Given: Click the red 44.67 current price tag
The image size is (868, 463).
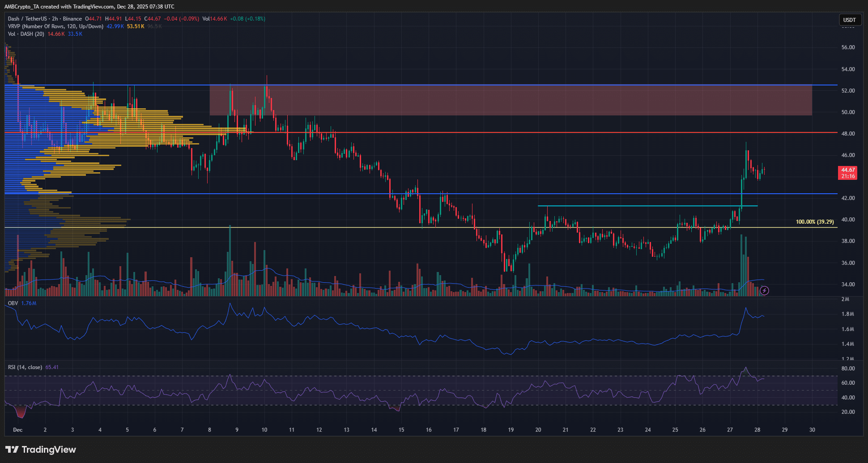Looking at the screenshot, I should [x=847, y=173].
